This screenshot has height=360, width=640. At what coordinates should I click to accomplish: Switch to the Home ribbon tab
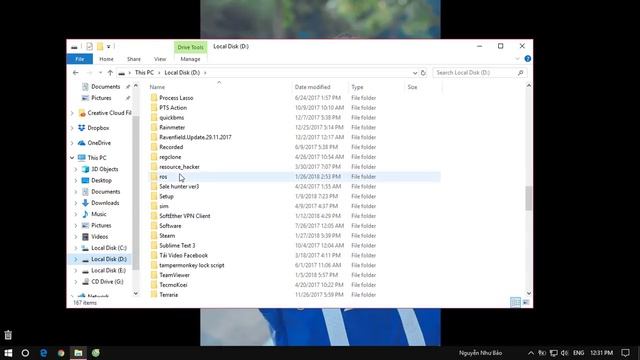click(107, 59)
